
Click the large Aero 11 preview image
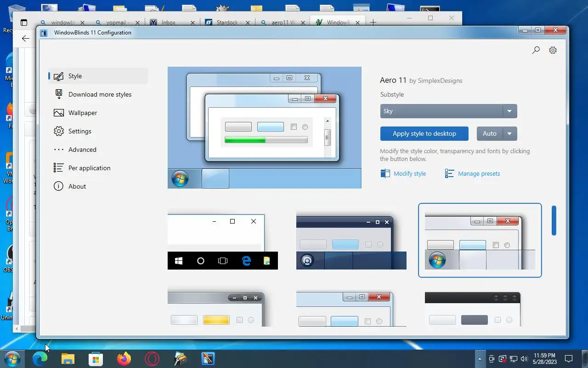tap(265, 127)
